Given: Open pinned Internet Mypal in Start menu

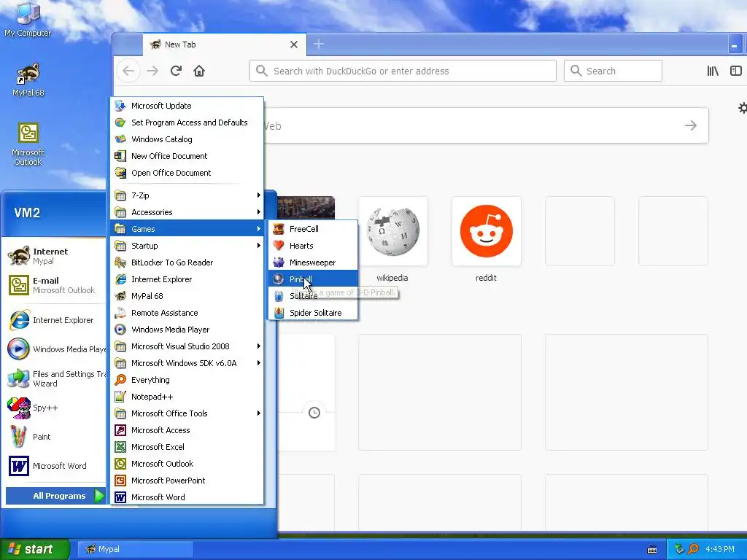Looking at the screenshot, I should [x=55, y=256].
